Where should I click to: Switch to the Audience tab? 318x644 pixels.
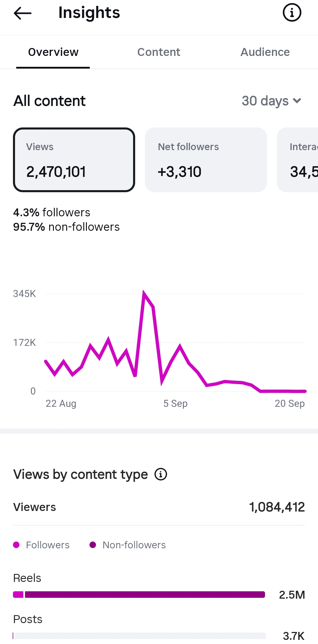pos(265,52)
